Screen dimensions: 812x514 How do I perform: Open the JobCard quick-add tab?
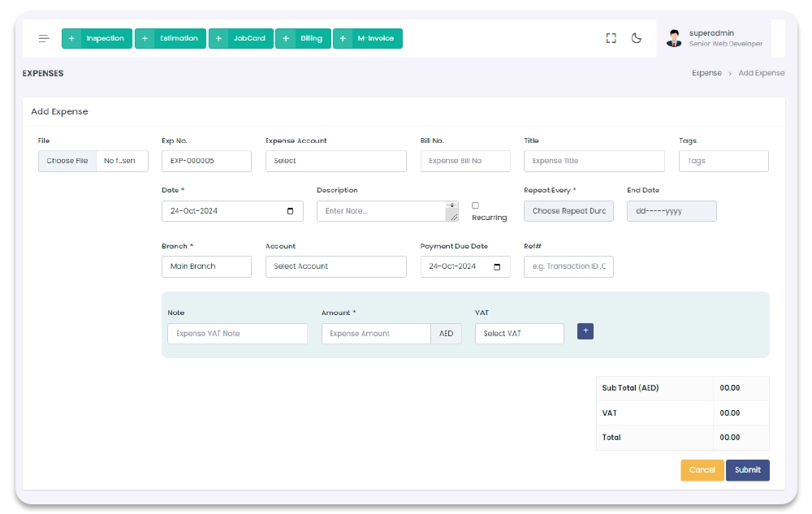241,38
